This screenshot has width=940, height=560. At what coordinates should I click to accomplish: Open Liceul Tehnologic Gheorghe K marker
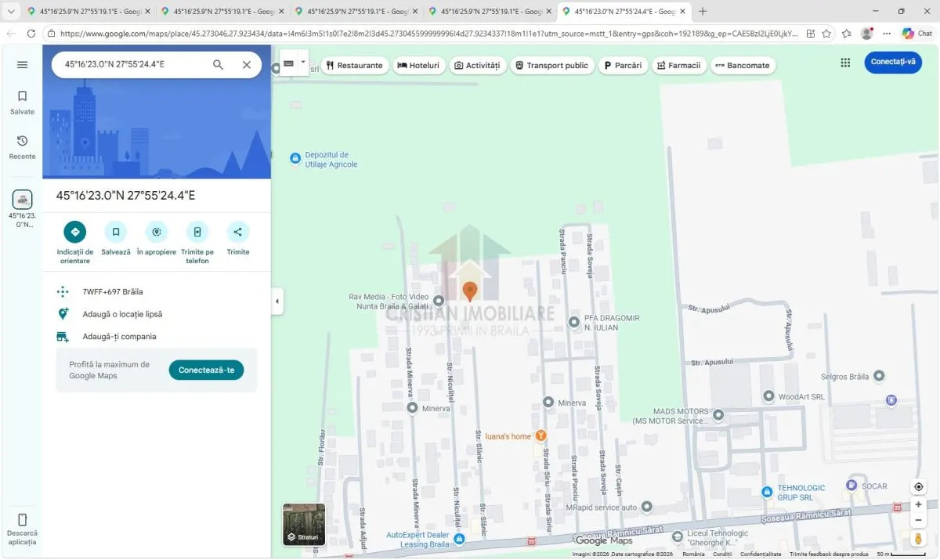click(x=678, y=537)
